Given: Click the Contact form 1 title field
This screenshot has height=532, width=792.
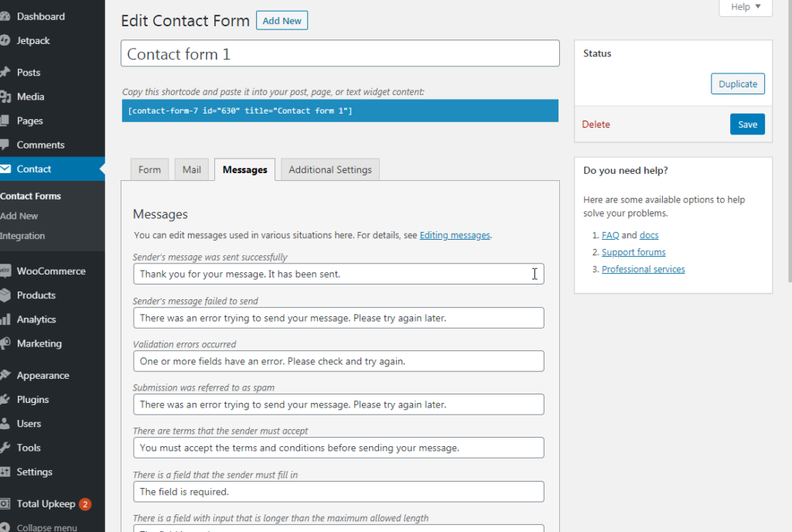Looking at the screenshot, I should (340, 54).
